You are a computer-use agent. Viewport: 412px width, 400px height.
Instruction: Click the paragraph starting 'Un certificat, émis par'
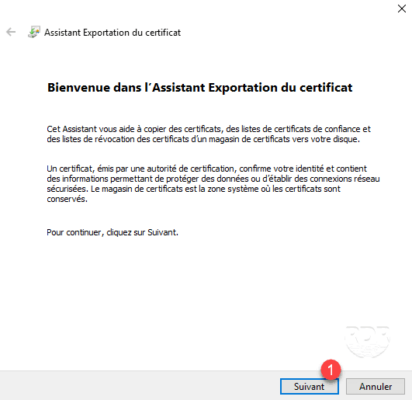pyautogui.click(x=213, y=184)
